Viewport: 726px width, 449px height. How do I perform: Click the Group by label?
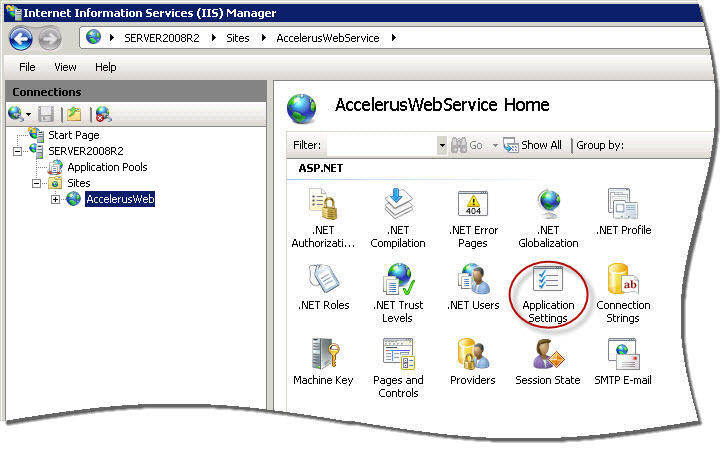coord(600,145)
